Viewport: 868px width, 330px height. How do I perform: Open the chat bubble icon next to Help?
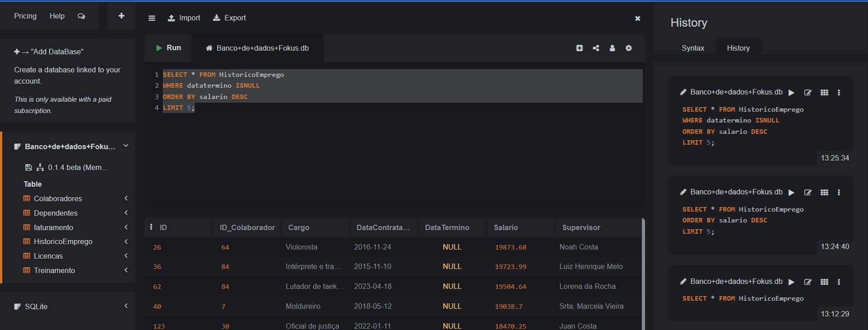pos(81,16)
